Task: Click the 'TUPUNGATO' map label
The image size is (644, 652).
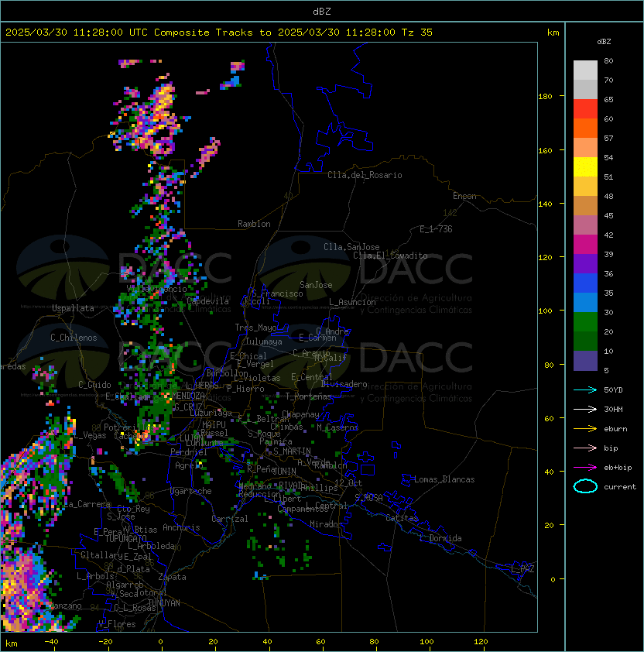Action: click(125, 538)
